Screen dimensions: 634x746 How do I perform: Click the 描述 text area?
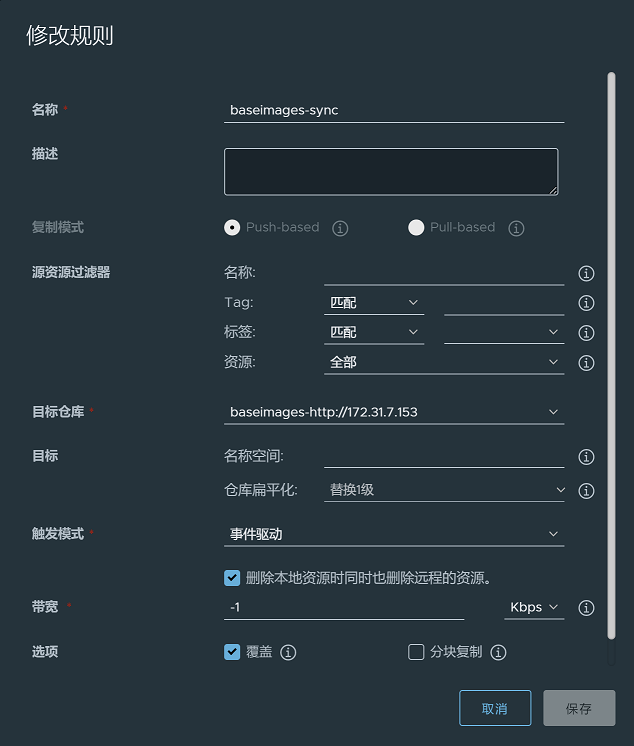pos(391,171)
